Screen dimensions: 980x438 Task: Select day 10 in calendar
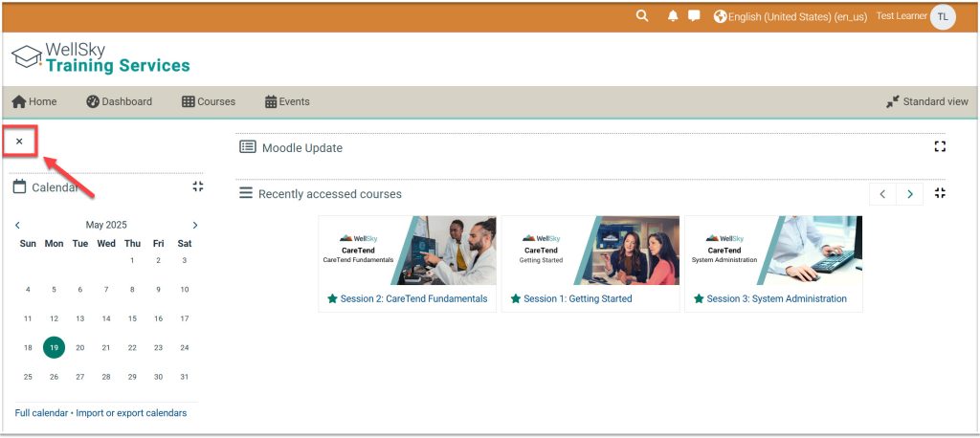(185, 290)
